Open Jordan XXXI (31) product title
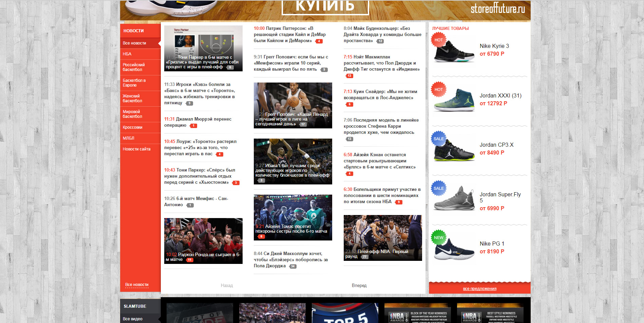 [500, 96]
